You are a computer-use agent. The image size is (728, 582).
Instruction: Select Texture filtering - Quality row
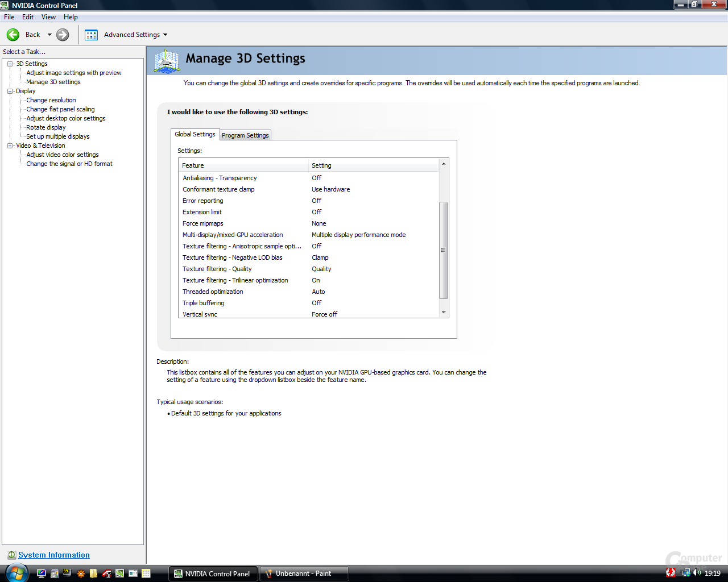(x=309, y=269)
